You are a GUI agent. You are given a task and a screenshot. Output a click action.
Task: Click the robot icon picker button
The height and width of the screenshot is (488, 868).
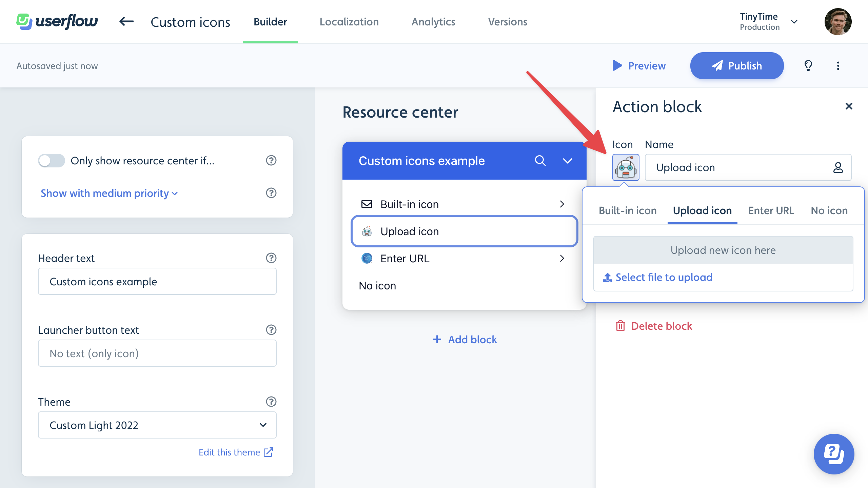626,167
